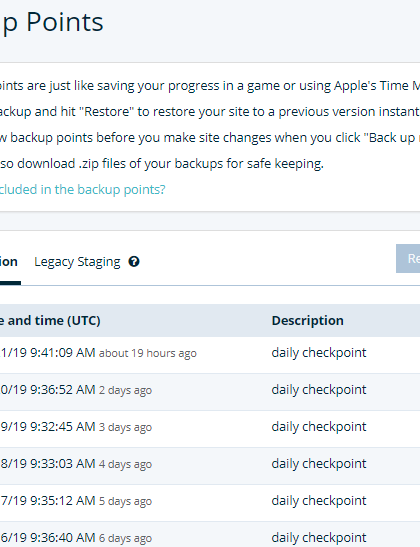This screenshot has width=420, height=547.
Task: Select the backup from 9:33:03 AM
Action: click(210, 466)
